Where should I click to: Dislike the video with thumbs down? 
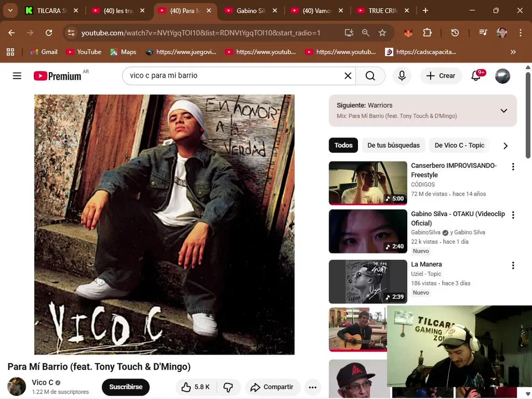point(228,387)
